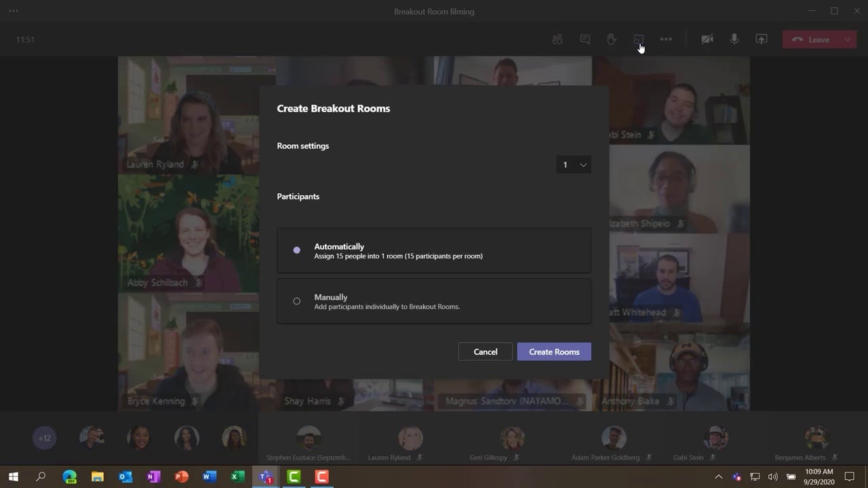This screenshot has height=488, width=868.
Task: Click the +12 participants overflow avatar
Action: pos(45,438)
